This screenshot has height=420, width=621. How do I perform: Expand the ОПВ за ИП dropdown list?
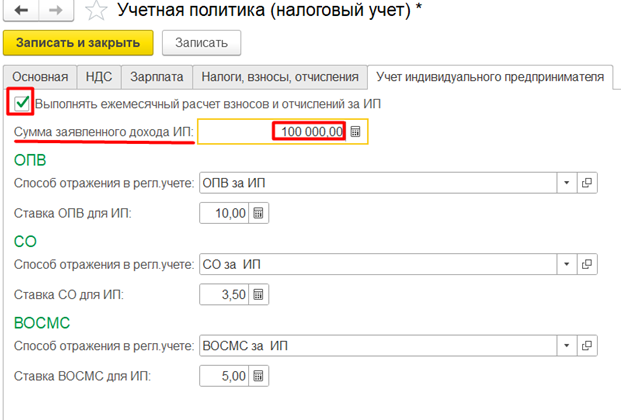pyautogui.click(x=566, y=183)
